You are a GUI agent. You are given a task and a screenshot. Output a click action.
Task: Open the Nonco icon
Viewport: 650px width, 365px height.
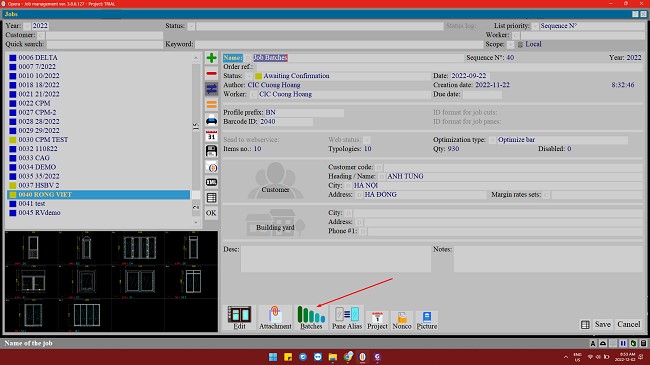(x=402, y=320)
